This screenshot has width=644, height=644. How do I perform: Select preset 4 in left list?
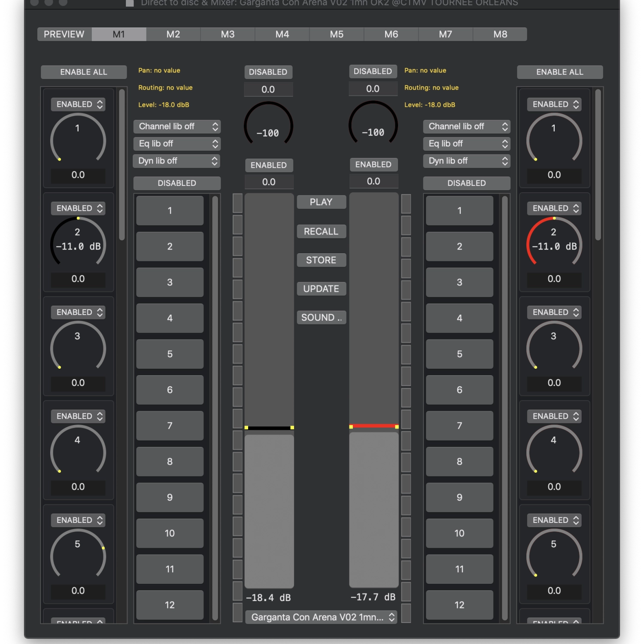click(170, 318)
